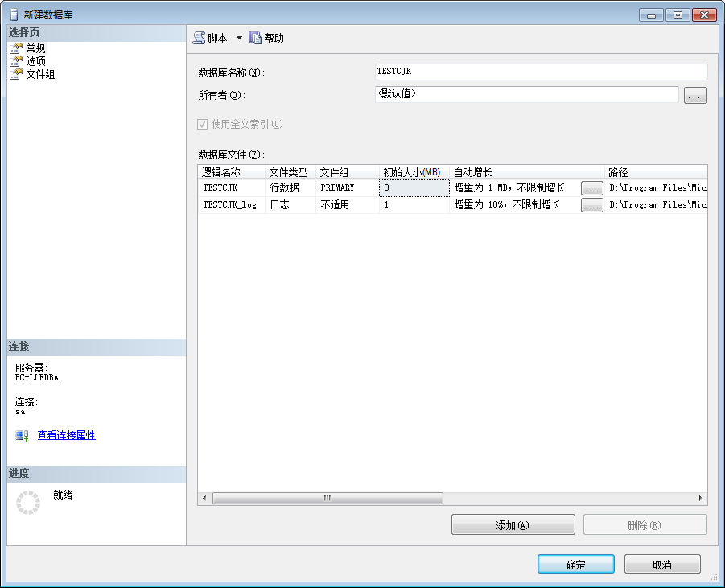Image resolution: width=725 pixels, height=588 pixels.
Task: Click the 文件类型 column header
Action: [x=290, y=172]
